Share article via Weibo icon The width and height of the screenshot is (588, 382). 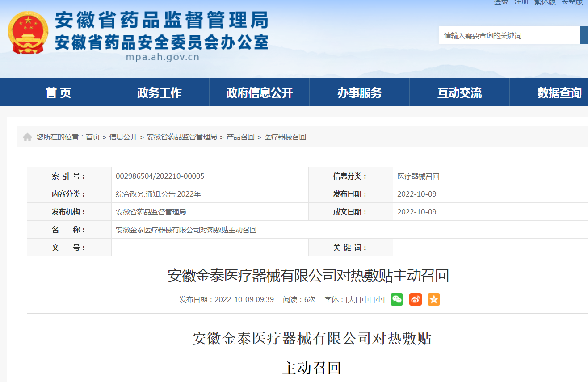pyautogui.click(x=415, y=299)
